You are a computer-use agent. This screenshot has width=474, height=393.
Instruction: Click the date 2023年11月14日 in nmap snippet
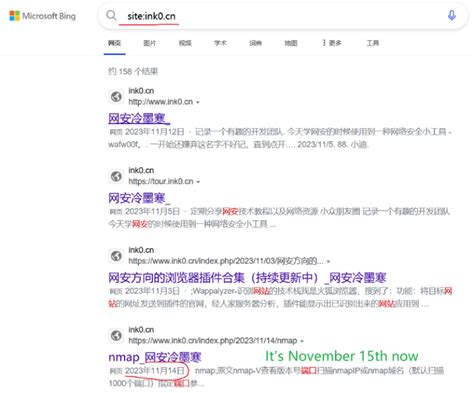(155, 371)
